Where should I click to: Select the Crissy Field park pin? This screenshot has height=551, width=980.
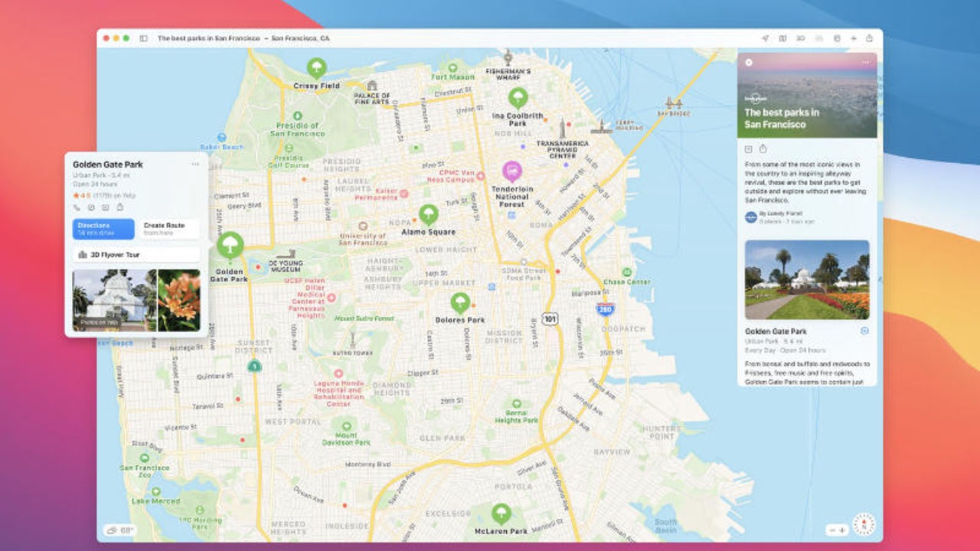coord(316,67)
